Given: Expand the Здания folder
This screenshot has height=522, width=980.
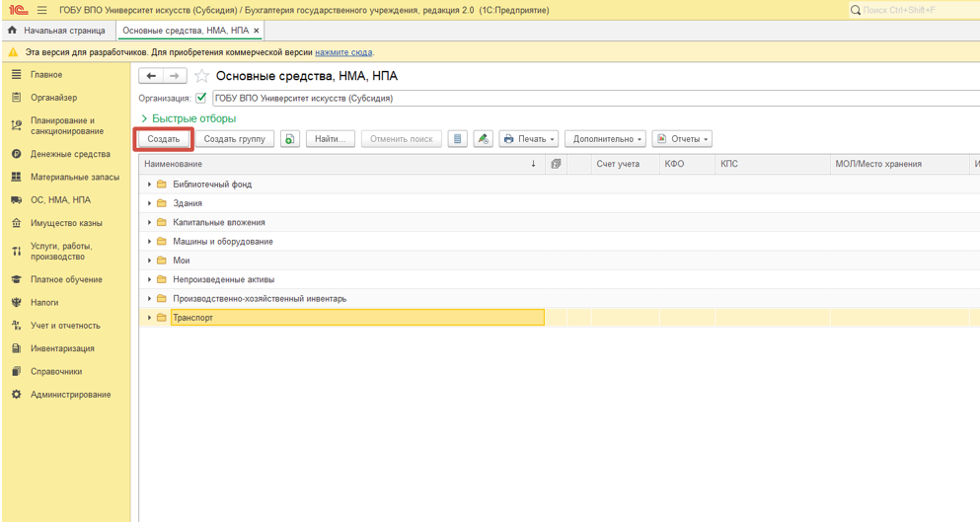Looking at the screenshot, I should pos(149,203).
